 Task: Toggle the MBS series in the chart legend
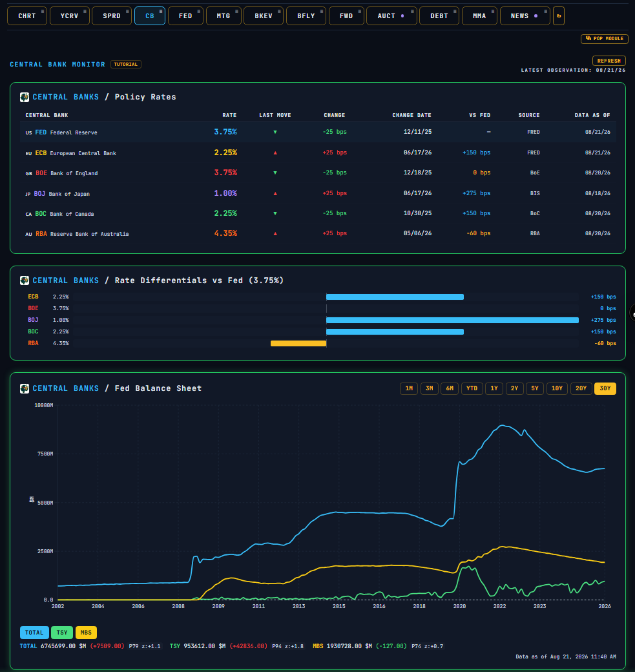coord(86,633)
